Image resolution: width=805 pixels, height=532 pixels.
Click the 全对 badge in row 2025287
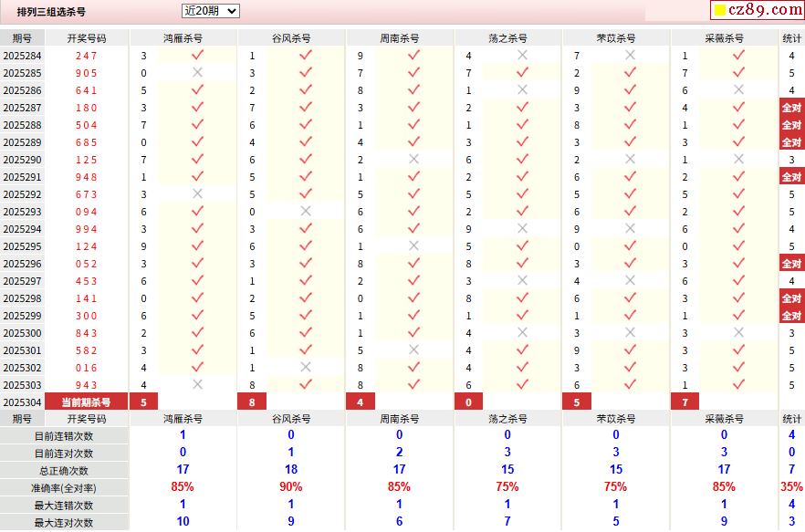point(791,108)
